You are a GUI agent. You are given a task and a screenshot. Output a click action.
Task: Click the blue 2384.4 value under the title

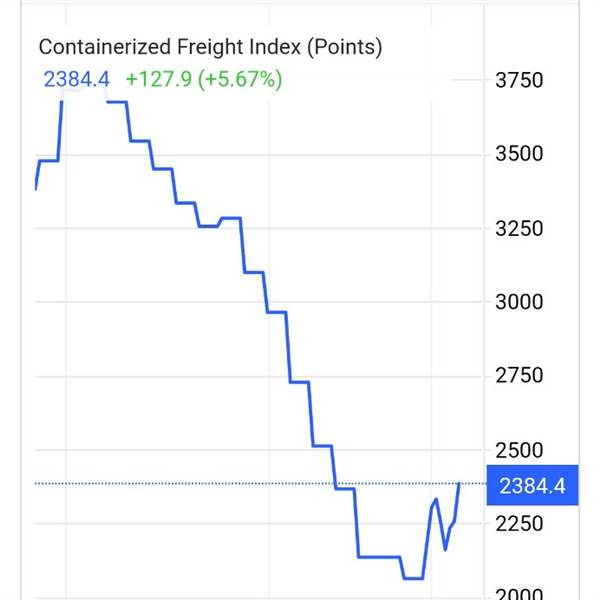coord(76,79)
